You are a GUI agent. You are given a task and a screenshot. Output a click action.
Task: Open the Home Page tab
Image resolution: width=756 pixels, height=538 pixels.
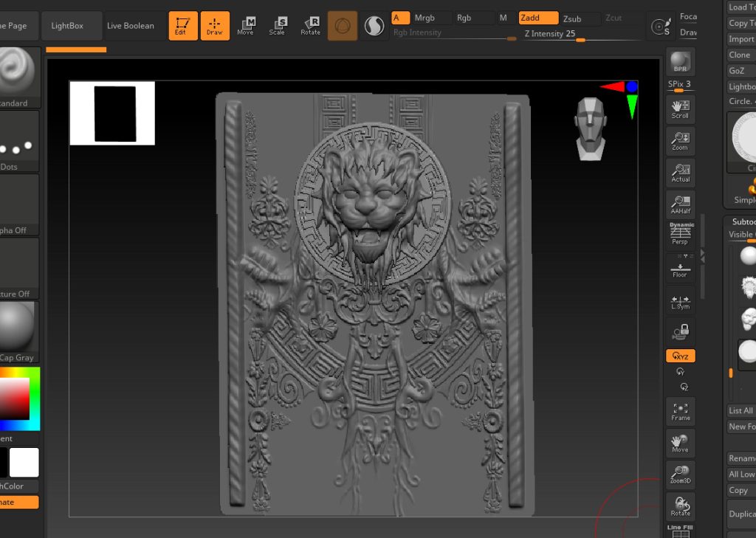pos(18,26)
